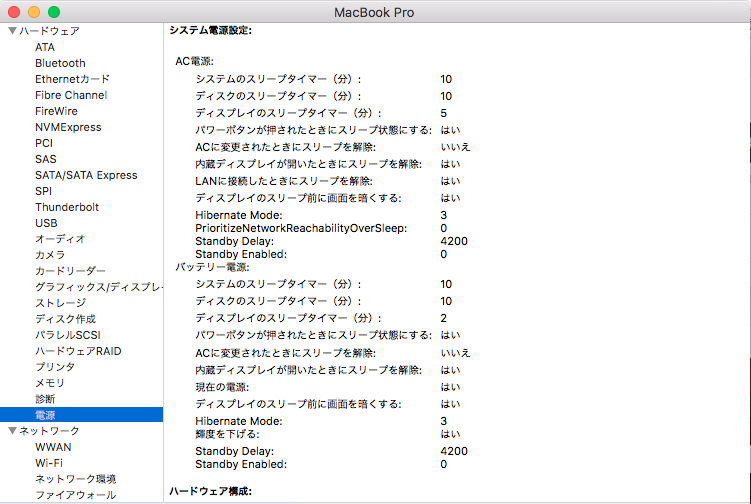The image size is (751, 504).
Task: Click the ハードウェア構成 heading
Action: 210,491
